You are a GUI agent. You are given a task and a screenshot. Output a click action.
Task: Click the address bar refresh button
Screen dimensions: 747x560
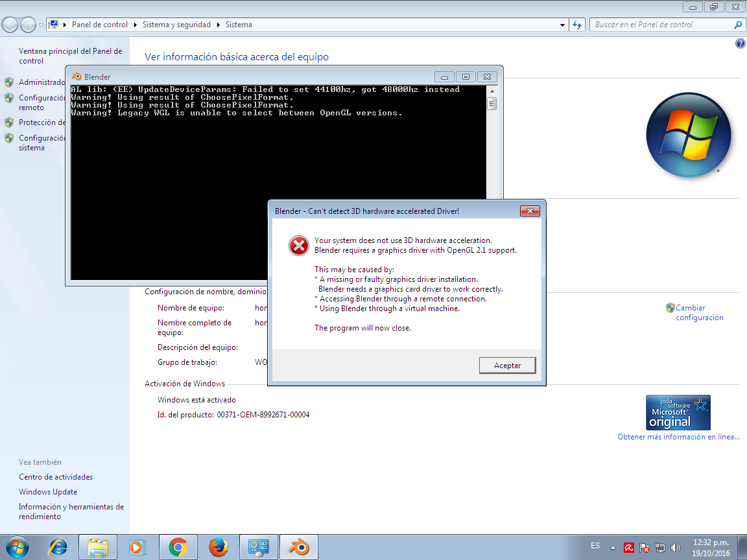(x=577, y=25)
